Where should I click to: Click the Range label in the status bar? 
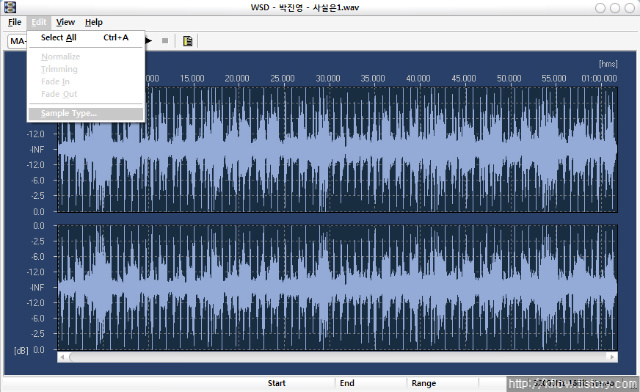coord(424,383)
